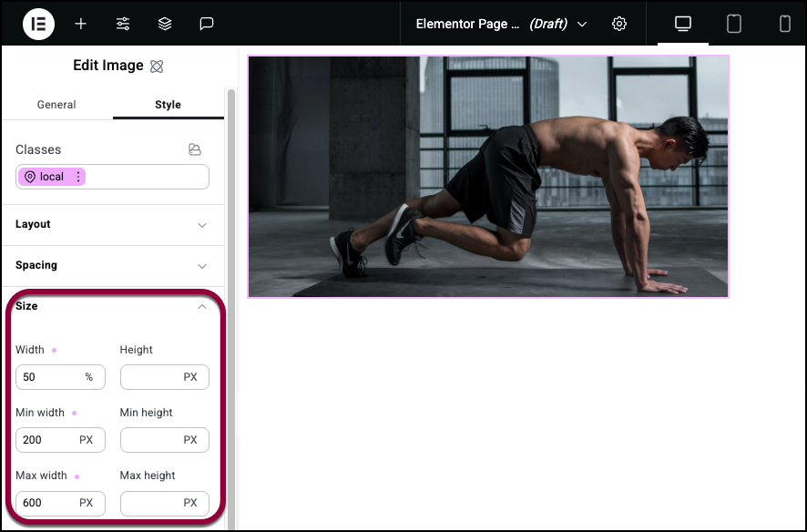Open the structure layers icon
807x532 pixels.
[165, 24]
